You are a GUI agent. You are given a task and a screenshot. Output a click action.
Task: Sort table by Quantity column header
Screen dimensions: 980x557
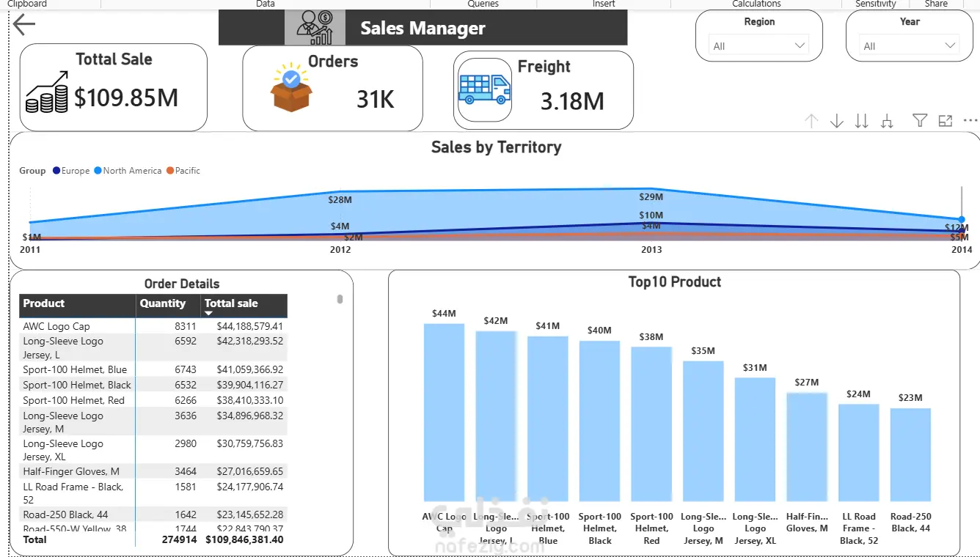coord(163,303)
